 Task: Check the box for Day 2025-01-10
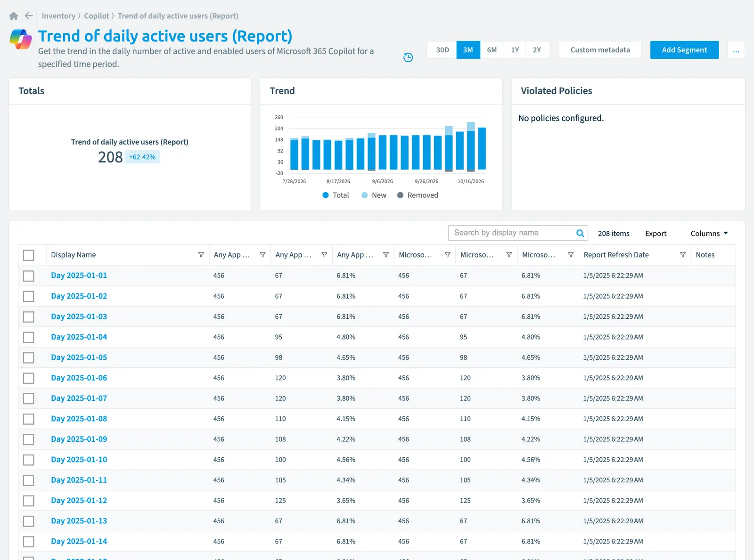(29, 460)
